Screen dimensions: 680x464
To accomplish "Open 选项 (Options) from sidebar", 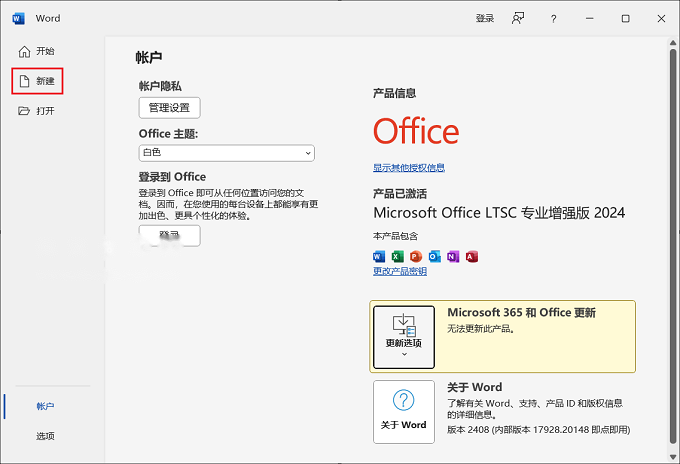I will coord(45,436).
